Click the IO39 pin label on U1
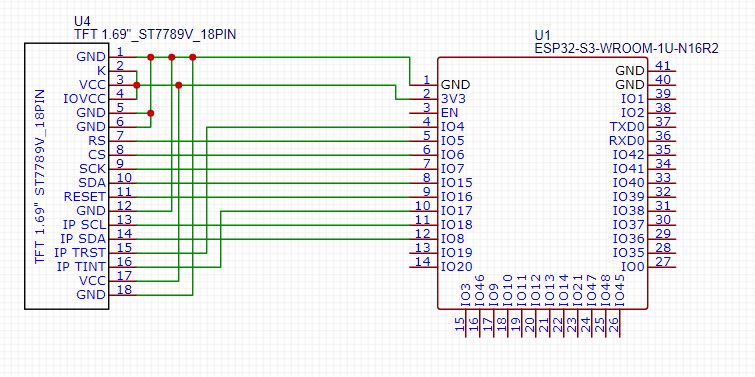The height and width of the screenshot is (377, 755). point(628,196)
